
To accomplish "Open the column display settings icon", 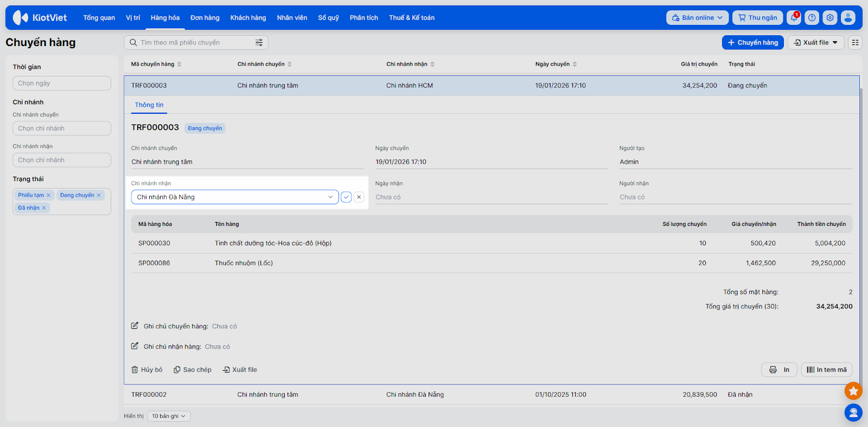I will [x=855, y=43].
